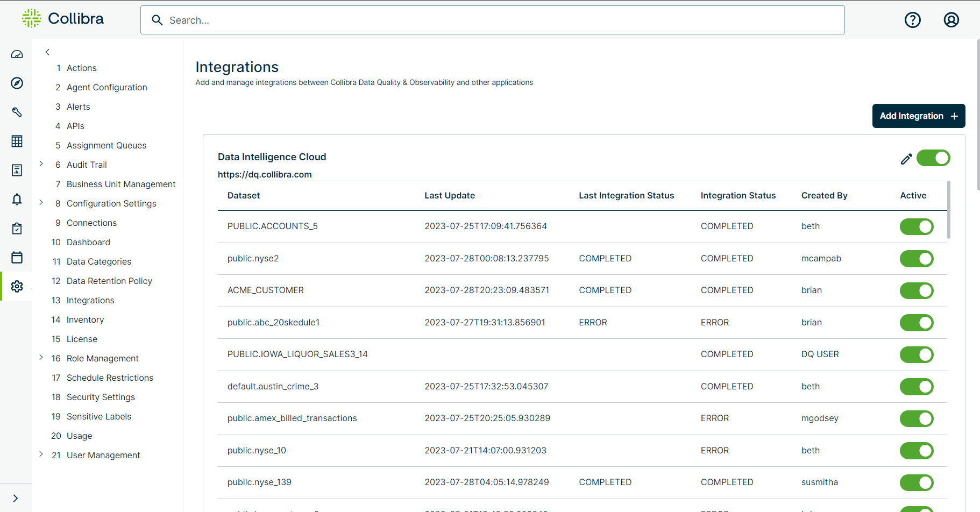The width and height of the screenshot is (980, 512).
Task: Select the Admin gear icon in sidebar
Action: (x=17, y=286)
